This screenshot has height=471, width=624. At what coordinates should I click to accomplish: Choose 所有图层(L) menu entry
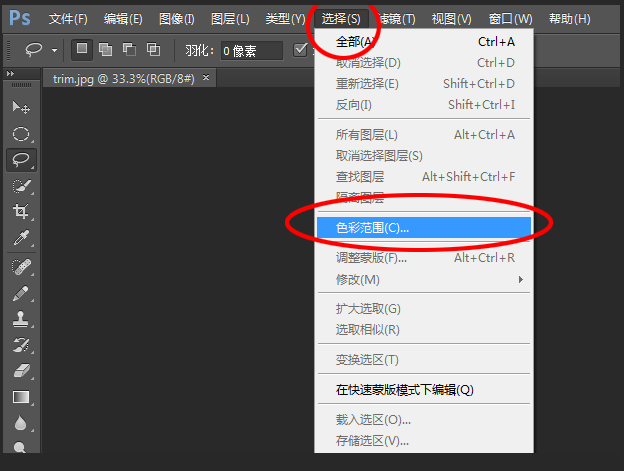coord(424,135)
